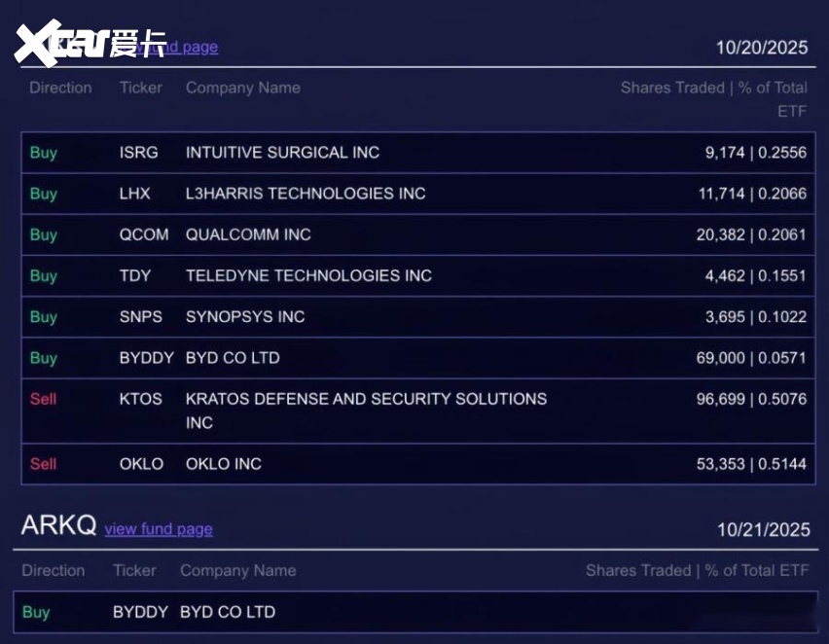Viewport: 829px width, 644px height.
Task: Click QUALCOMM INC company name
Action: 248,234
